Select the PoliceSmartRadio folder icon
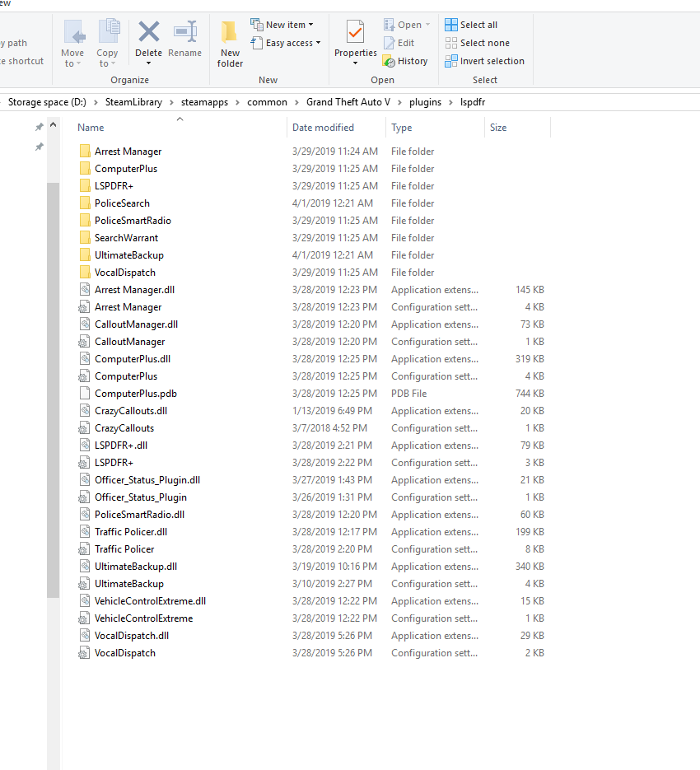This screenshot has height=770, width=700. pyautogui.click(x=85, y=221)
